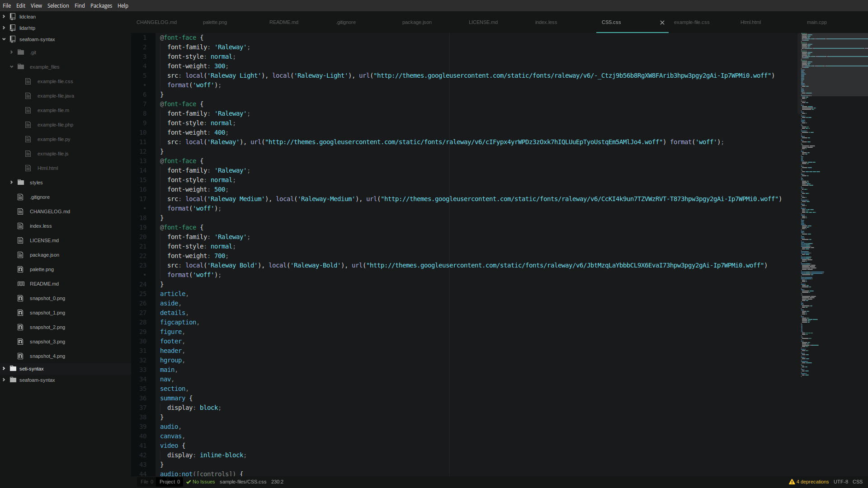868x488 pixels.
Task: Expand the styles folder in sidebar
Action: click(x=11, y=183)
